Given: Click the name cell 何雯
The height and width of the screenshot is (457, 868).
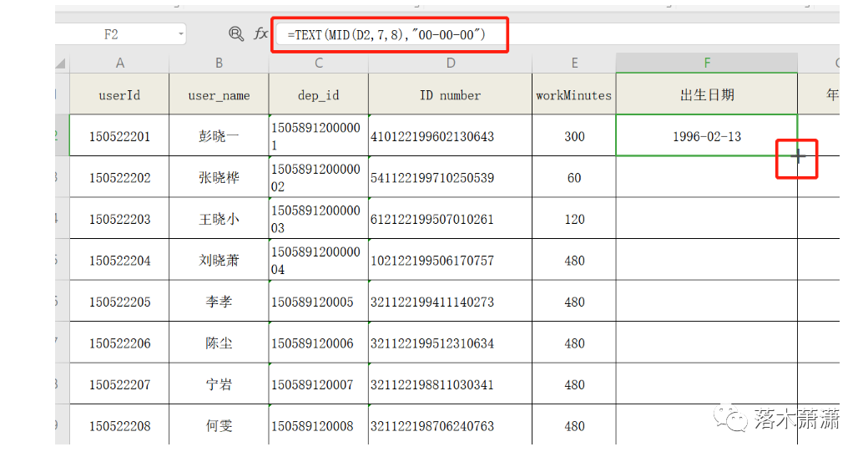Looking at the screenshot, I should click(x=219, y=425).
